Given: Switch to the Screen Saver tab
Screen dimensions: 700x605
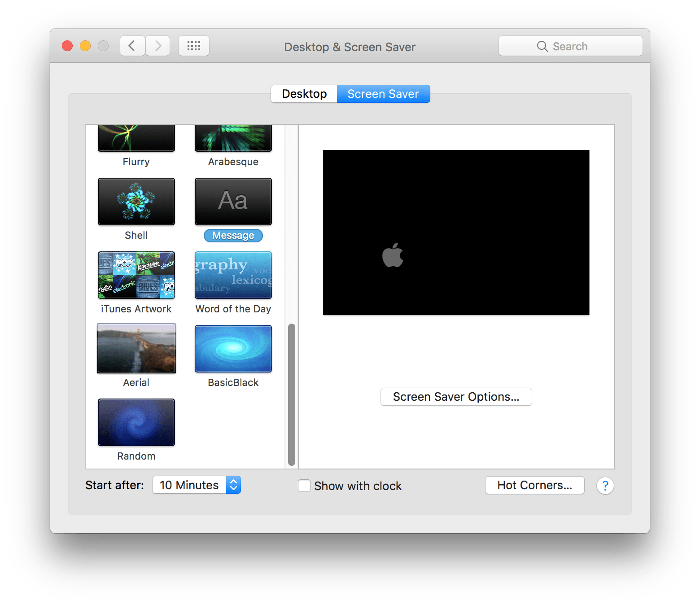Looking at the screenshot, I should 383,94.
